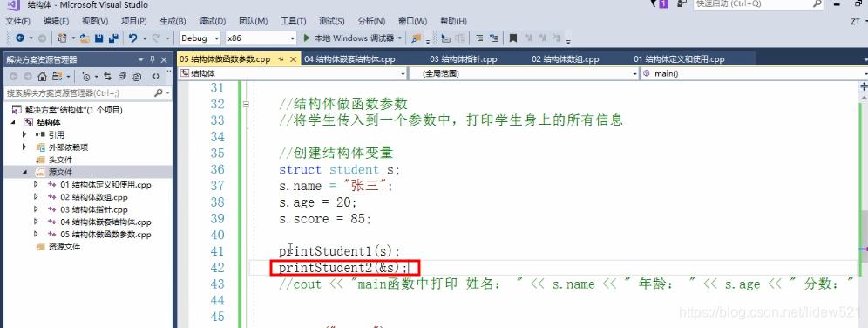868x328 pixels.
Task: Open the 视图(V) menu
Action: pyautogui.click(x=95, y=21)
